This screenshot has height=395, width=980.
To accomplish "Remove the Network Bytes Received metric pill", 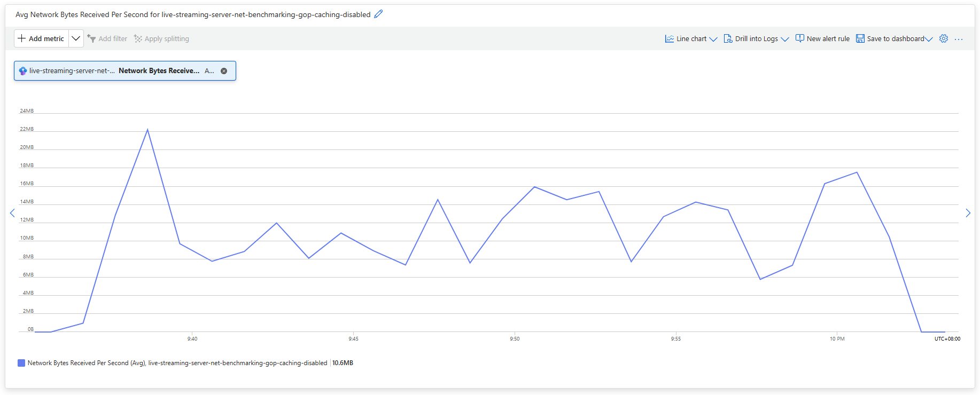I will (224, 71).
